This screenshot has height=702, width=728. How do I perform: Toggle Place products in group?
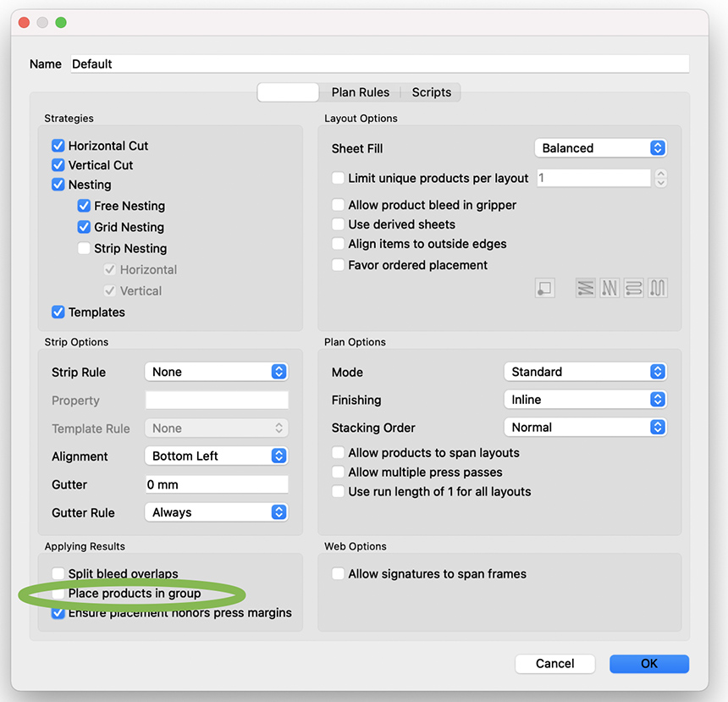[58, 594]
